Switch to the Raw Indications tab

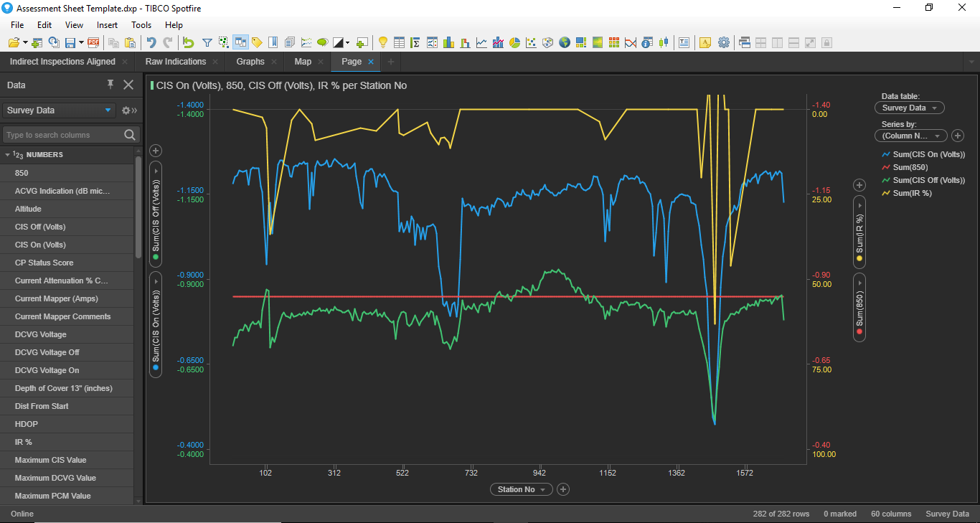pyautogui.click(x=175, y=62)
